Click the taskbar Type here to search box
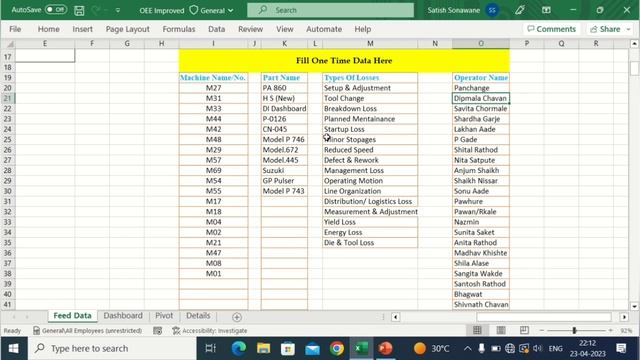The height and width of the screenshot is (360, 640). (x=112, y=348)
